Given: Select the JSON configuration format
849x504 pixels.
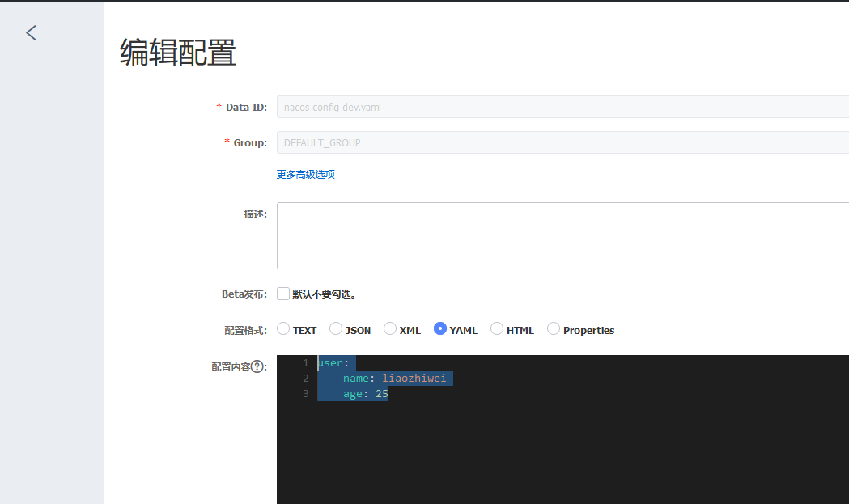Looking at the screenshot, I should tap(335, 329).
